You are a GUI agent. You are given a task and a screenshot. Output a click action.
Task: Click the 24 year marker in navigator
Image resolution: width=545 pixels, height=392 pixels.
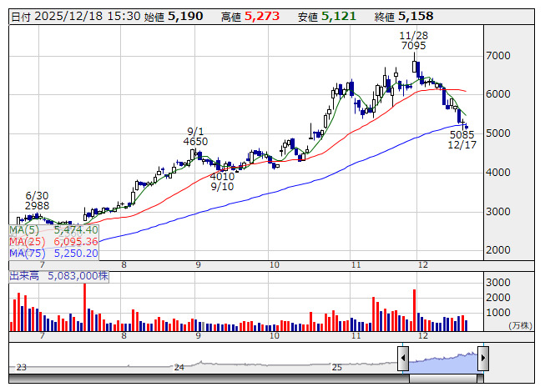click(x=179, y=367)
